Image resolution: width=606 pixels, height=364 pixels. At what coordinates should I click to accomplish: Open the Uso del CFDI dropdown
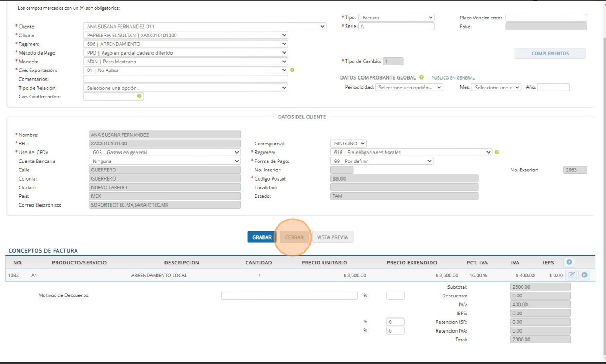pyautogui.click(x=164, y=152)
